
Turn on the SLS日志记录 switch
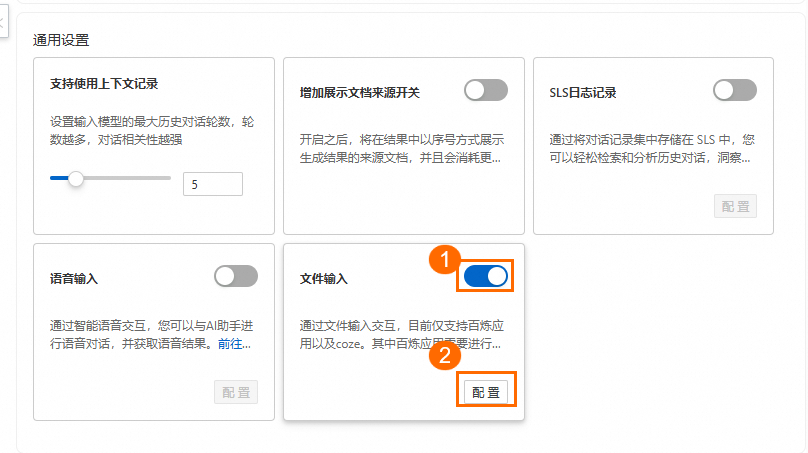click(735, 90)
